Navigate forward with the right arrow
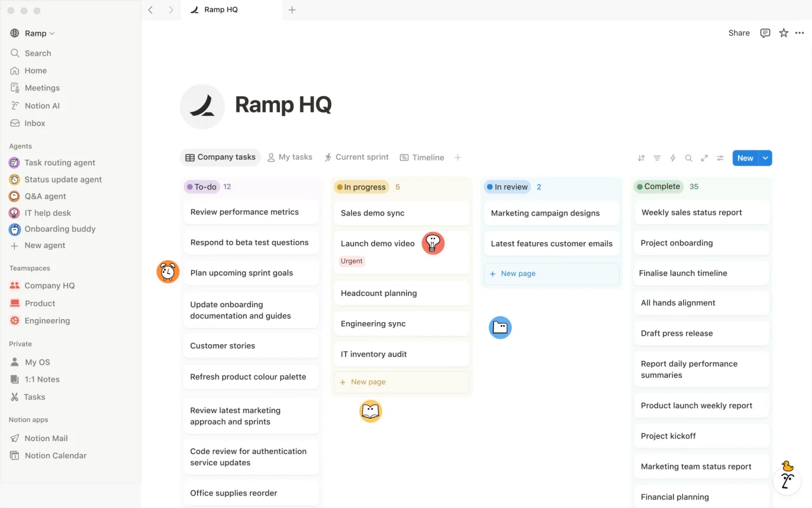This screenshot has height=508, width=812. pos(171,10)
